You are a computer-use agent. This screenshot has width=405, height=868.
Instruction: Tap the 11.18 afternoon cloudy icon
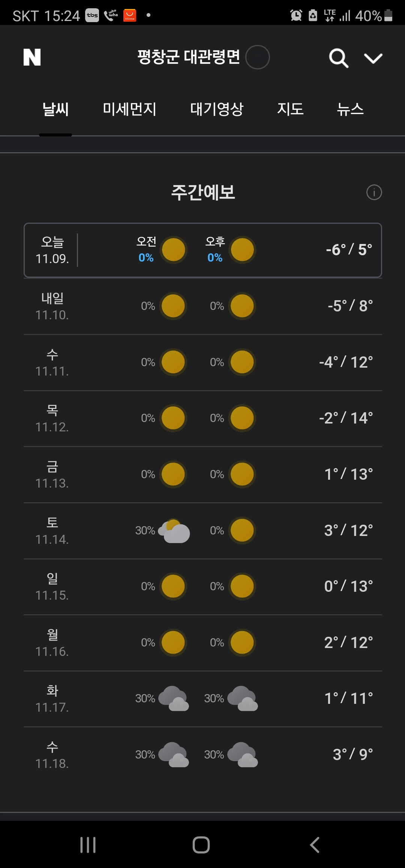click(243, 754)
